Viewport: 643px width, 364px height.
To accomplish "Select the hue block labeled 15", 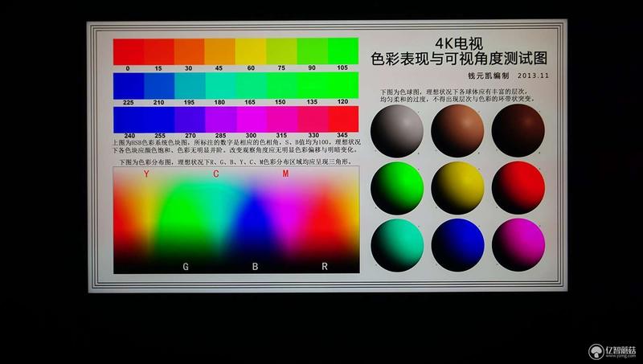I will click(159, 51).
